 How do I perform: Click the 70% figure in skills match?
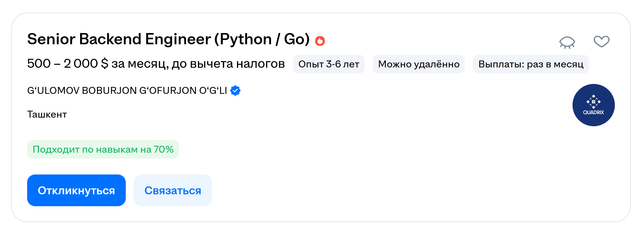point(163,149)
